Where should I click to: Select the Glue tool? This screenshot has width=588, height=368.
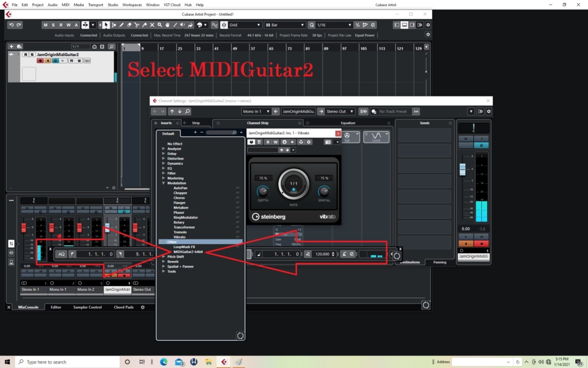[144, 25]
